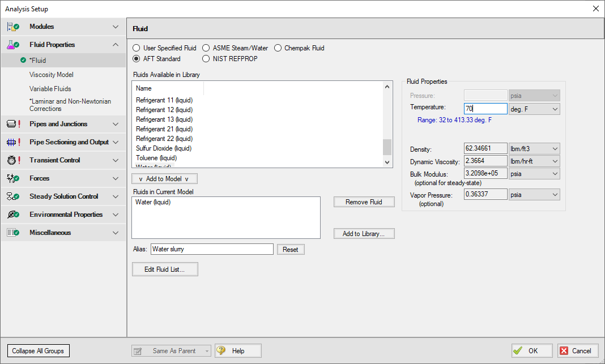
Task: Click the Pipe Sectioning and Output icon
Action: click(13, 142)
